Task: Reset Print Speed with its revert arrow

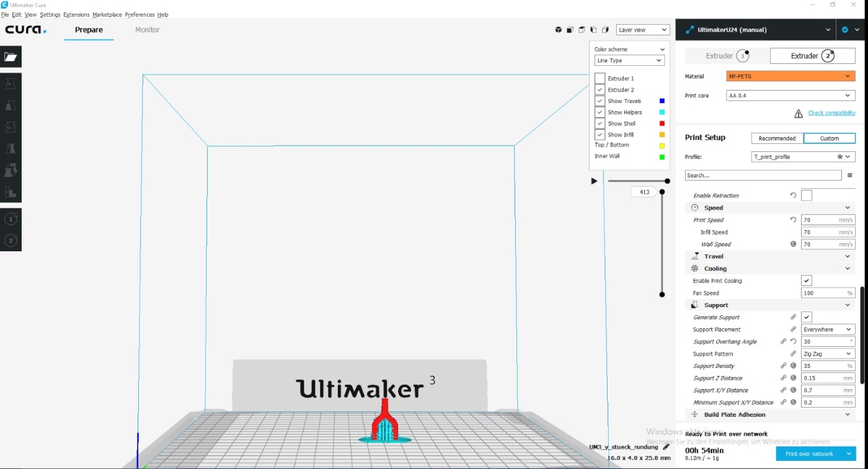Action: coord(793,220)
